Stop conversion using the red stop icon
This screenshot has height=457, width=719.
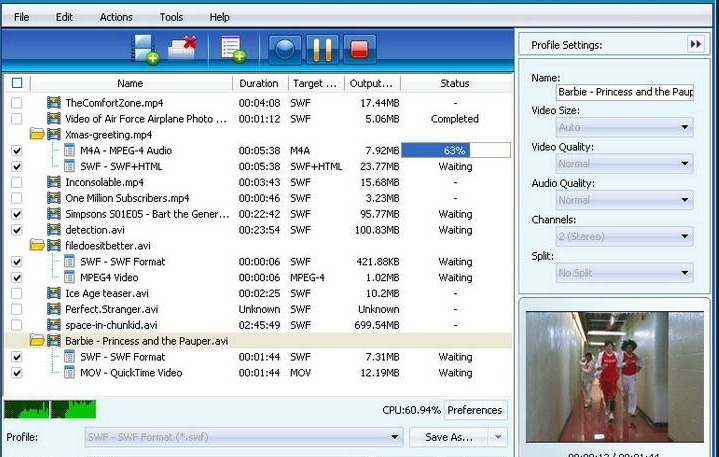[x=359, y=48]
